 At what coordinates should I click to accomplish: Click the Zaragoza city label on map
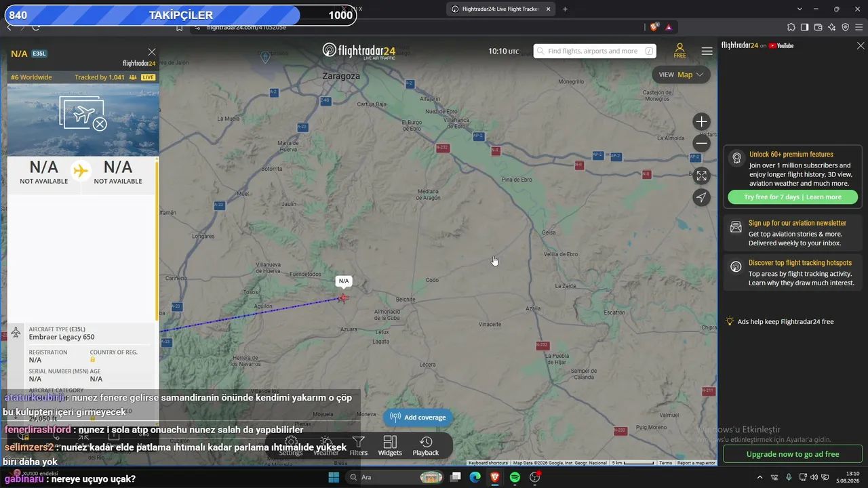click(341, 76)
